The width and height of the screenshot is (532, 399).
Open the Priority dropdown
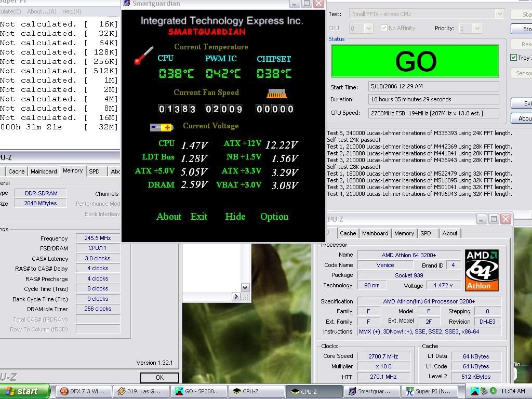click(476, 28)
